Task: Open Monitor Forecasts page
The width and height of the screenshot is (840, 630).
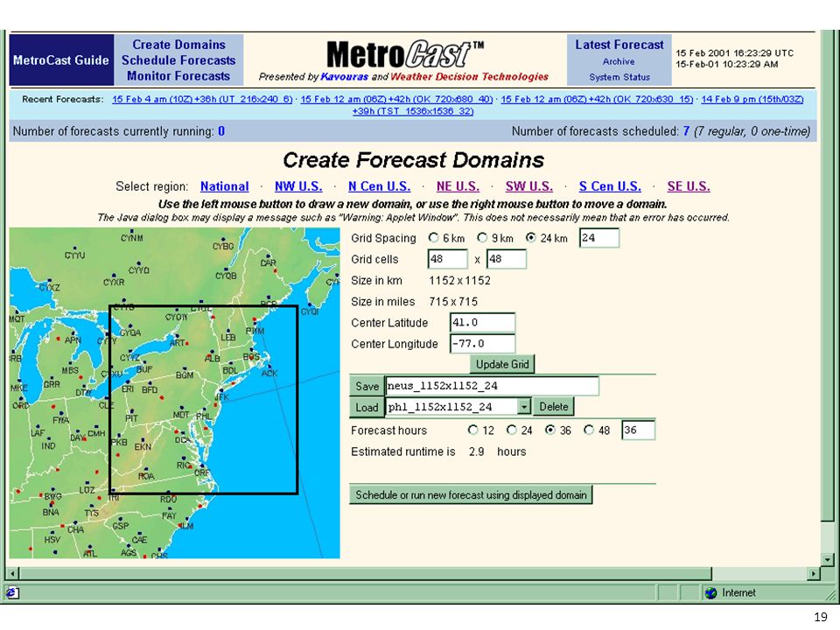Action: 178,76
